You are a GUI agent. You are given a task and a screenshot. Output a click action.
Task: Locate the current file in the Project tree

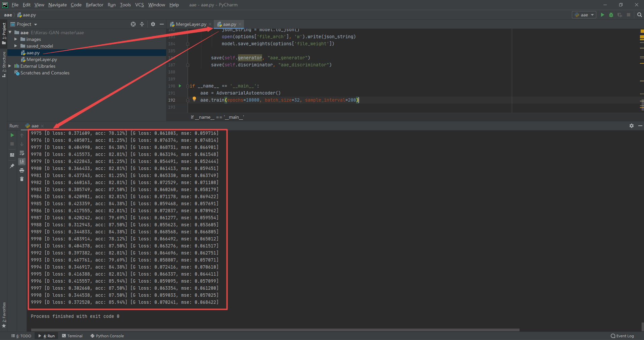(133, 24)
